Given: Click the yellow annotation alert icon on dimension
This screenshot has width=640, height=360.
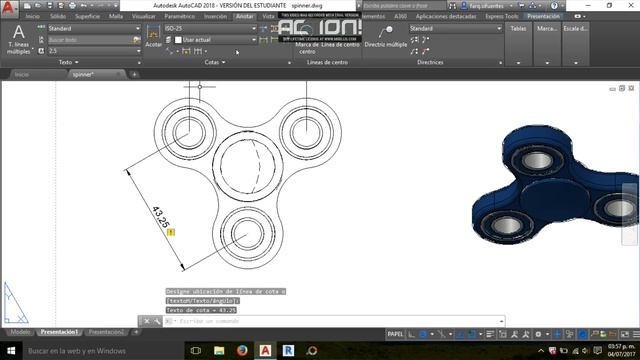Looking at the screenshot, I should click(x=171, y=232).
